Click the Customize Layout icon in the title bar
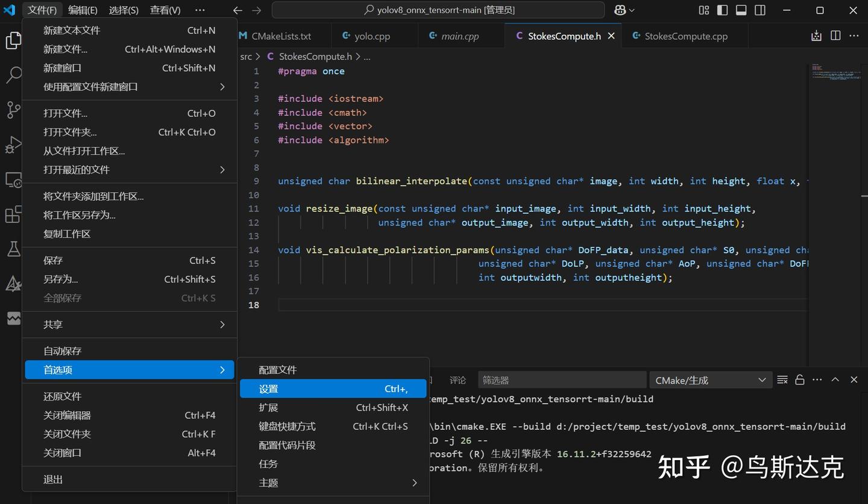 coord(703,10)
